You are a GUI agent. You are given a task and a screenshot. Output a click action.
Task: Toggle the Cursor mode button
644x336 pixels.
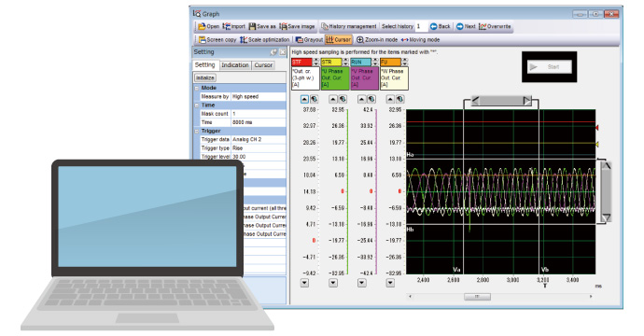[339, 40]
